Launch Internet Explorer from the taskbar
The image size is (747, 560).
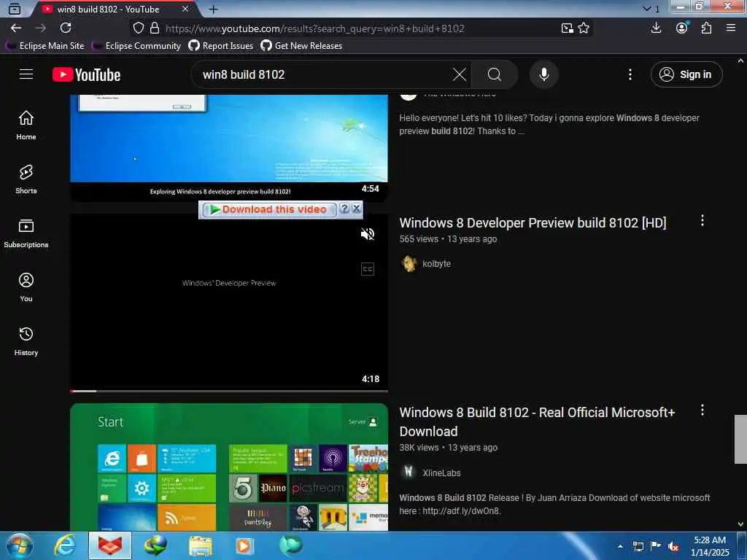coord(65,545)
